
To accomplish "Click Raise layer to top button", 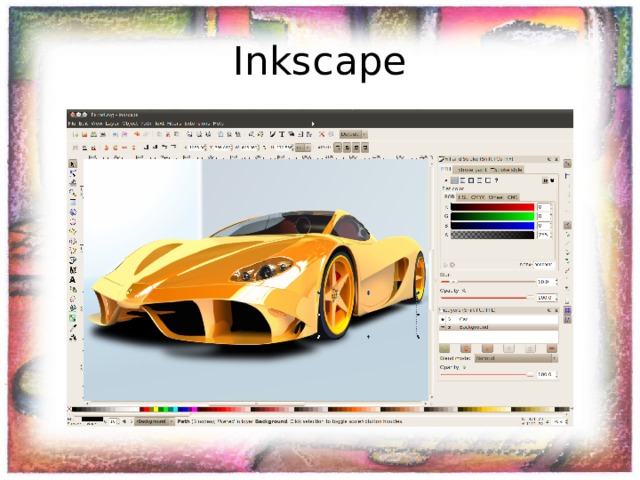I will click(x=466, y=349).
